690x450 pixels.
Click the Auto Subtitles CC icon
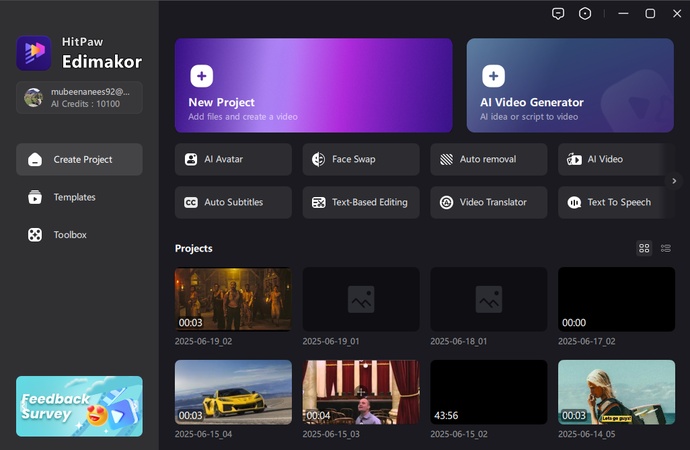point(191,202)
